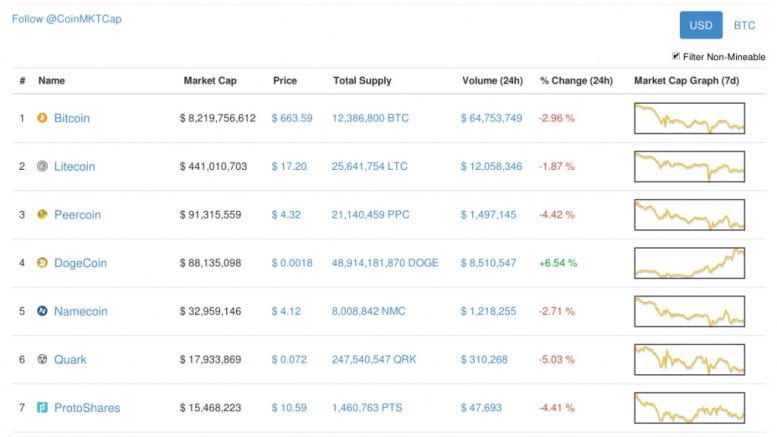
Task: Click the Namecoin coin icon
Action: click(42, 311)
